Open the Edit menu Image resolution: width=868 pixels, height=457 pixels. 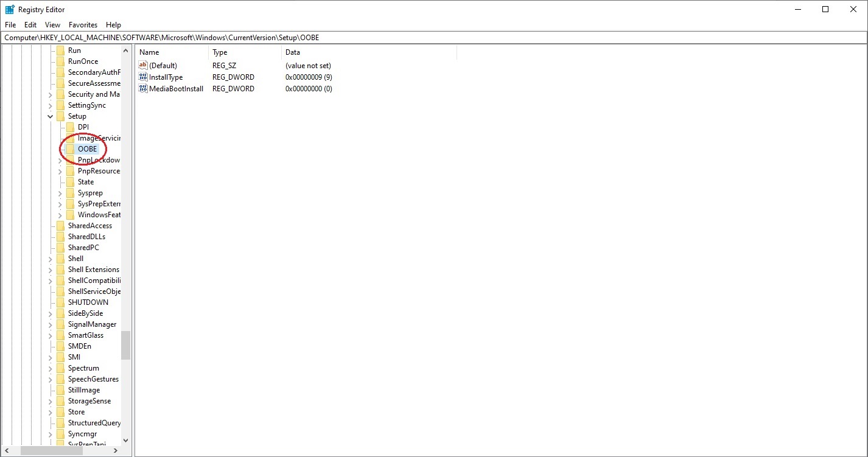tap(30, 25)
